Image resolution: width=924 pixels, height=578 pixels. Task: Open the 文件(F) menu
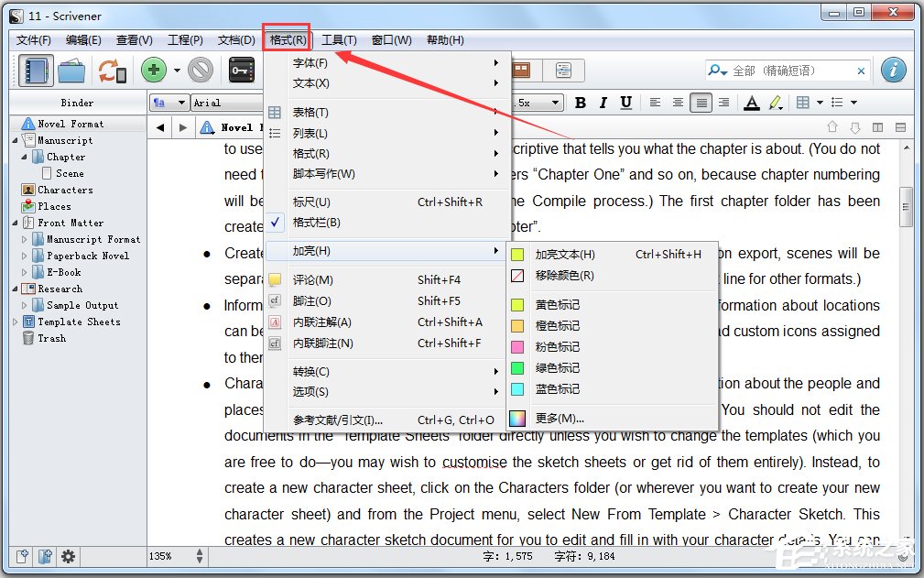34,40
